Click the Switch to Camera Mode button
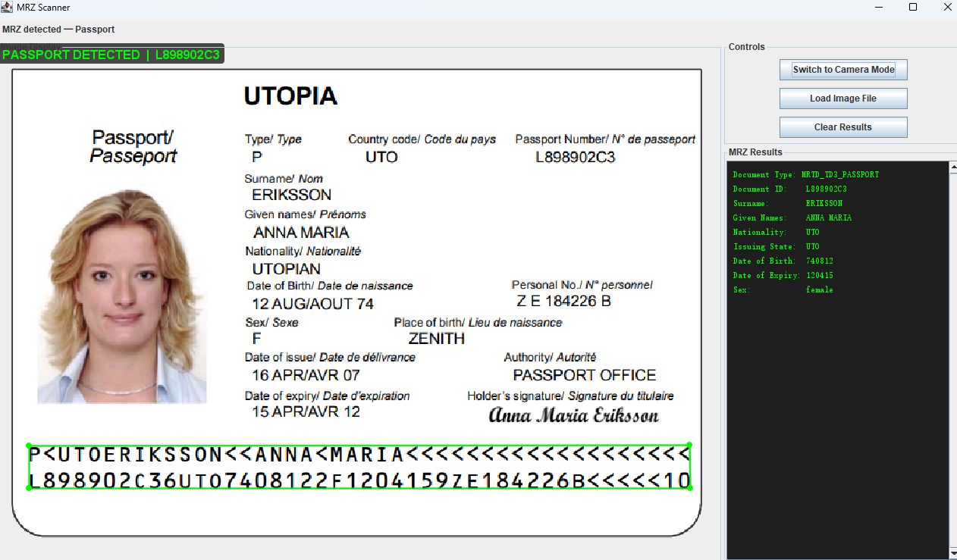This screenshot has width=957, height=560. 842,69
